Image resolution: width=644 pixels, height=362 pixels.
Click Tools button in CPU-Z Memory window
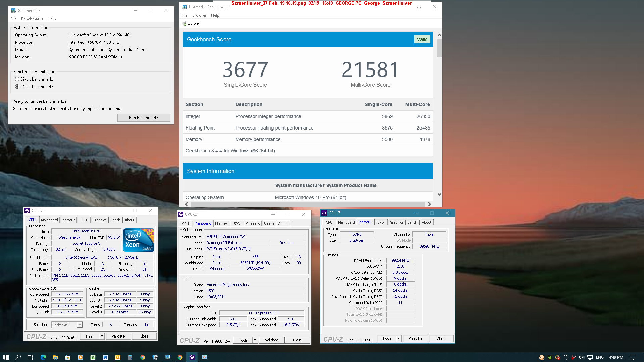387,339
